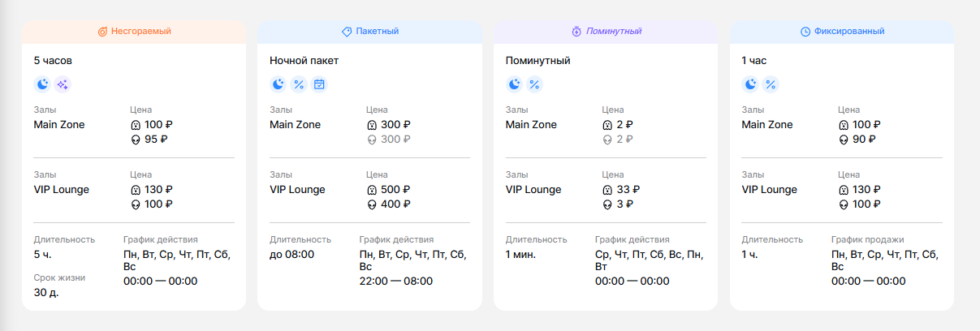
Task: Click the moon icon in Поминутный card
Action: click(x=514, y=84)
